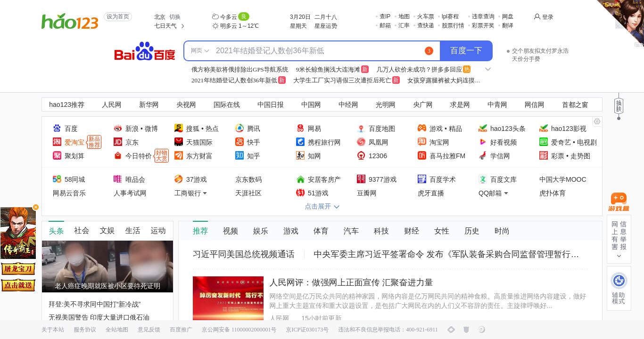Open headline 习近平同美国总统视频通话
The height and width of the screenshot is (339, 644).
pyautogui.click(x=243, y=254)
